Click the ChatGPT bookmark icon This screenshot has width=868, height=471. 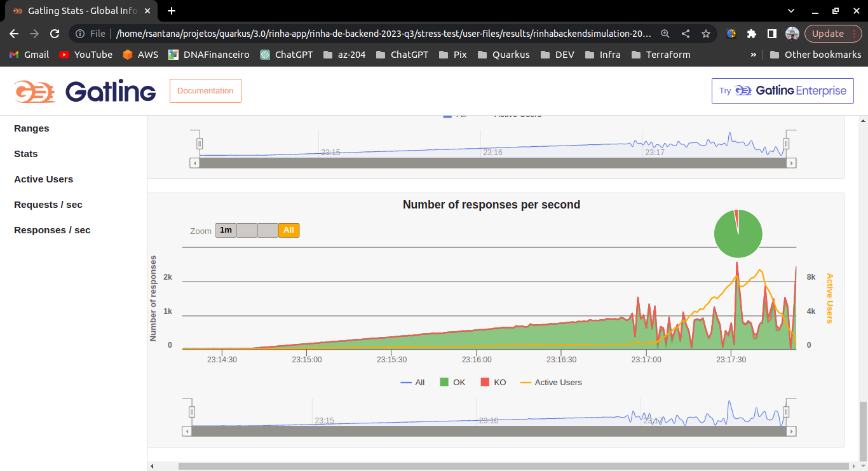pos(264,55)
